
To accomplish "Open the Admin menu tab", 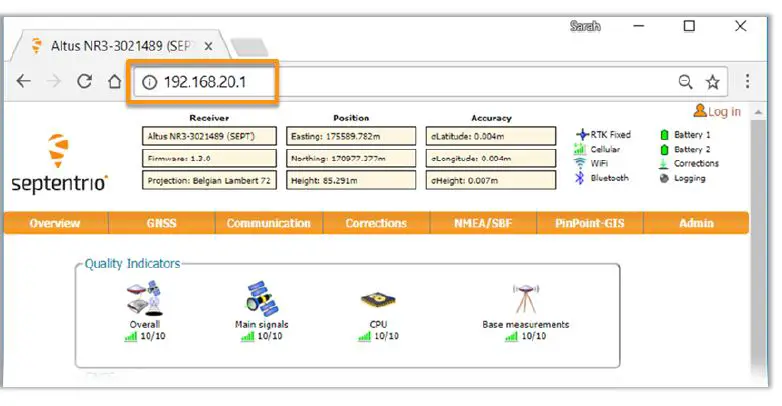I will click(x=696, y=223).
